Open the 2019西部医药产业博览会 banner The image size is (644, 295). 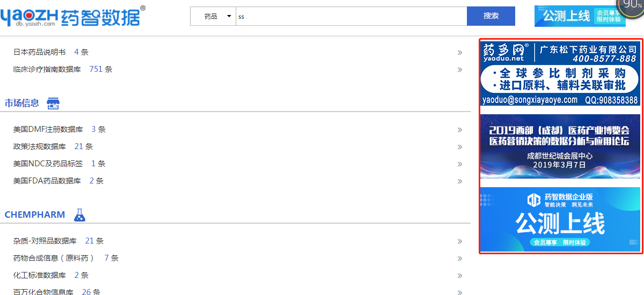(x=560, y=146)
